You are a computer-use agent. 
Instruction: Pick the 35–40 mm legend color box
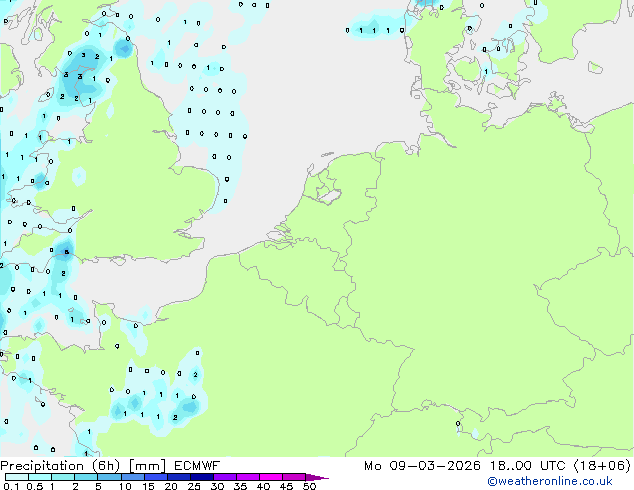coord(248,477)
